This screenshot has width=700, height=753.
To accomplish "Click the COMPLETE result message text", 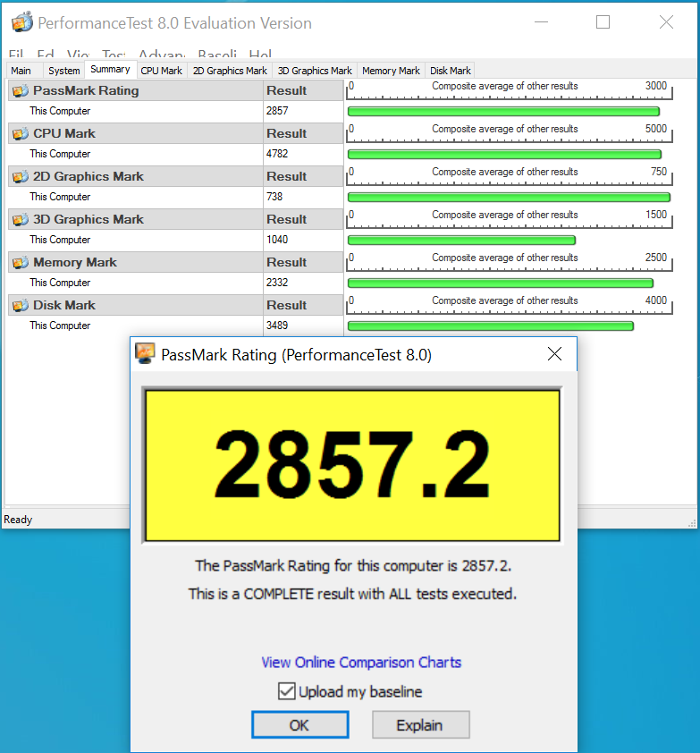I will tap(352, 594).
